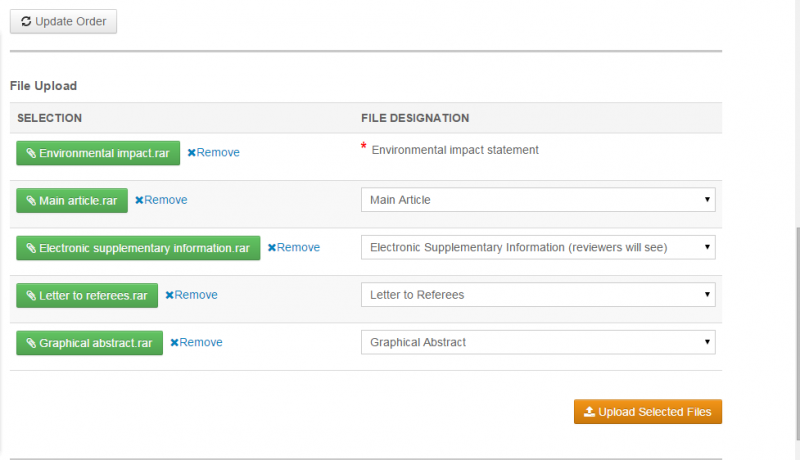Remove the Electronic supplementary information.rar file
The width and height of the screenshot is (800, 460).
pyautogui.click(x=293, y=247)
